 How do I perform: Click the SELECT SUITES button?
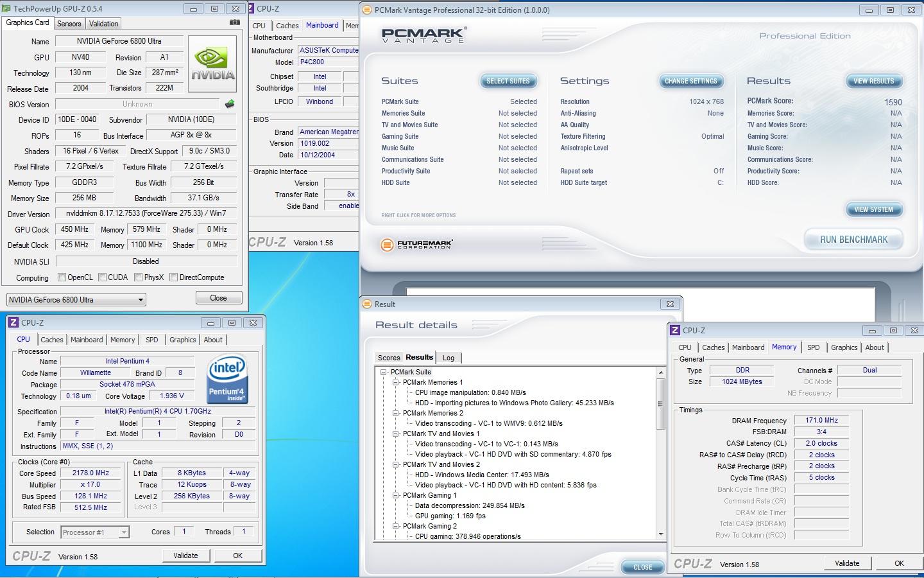pos(508,81)
